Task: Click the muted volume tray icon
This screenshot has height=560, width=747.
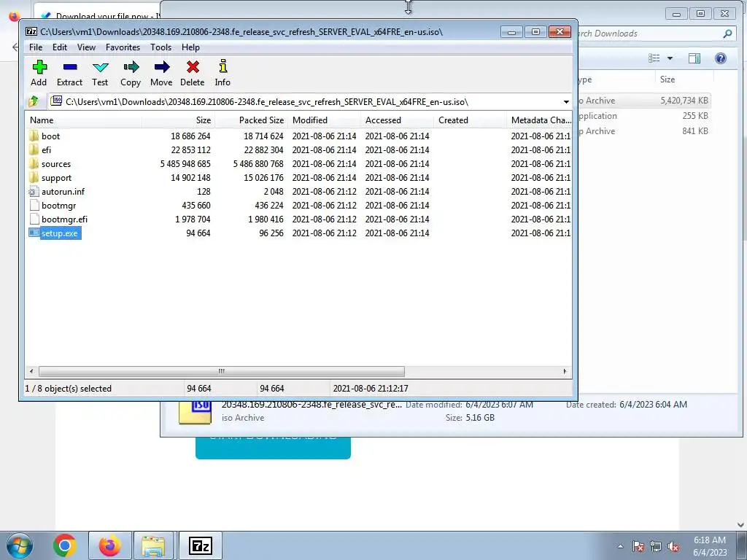Action: coord(673,546)
